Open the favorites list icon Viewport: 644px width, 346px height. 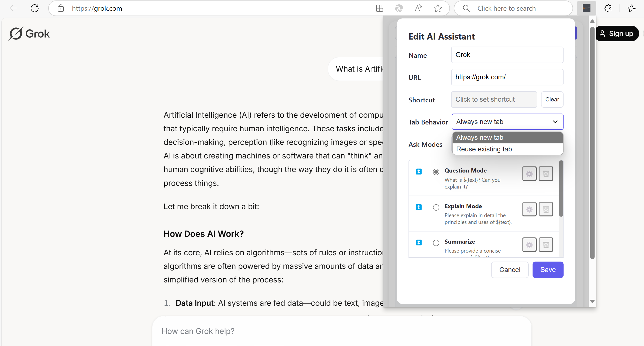pos(631,8)
